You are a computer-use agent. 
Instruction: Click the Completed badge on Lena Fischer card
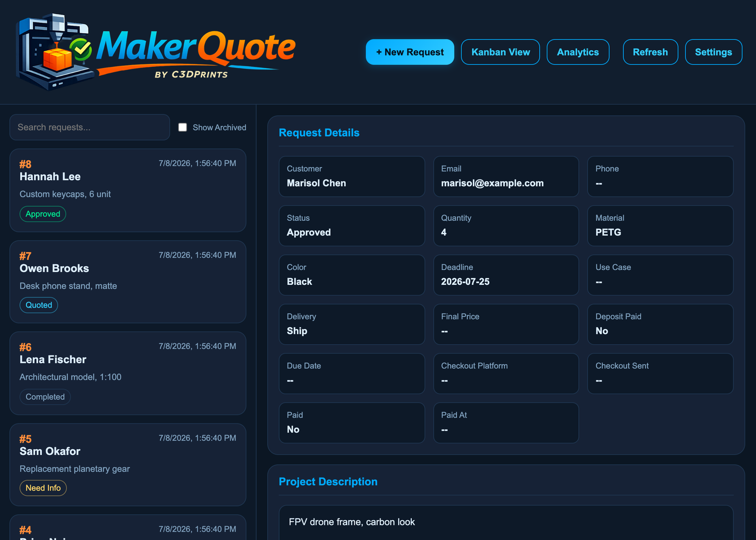tap(45, 397)
